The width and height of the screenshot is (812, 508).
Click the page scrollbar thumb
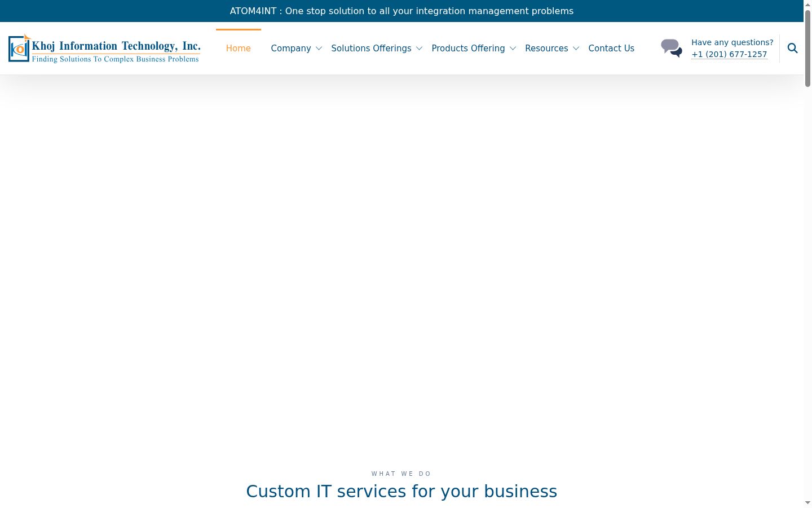(807, 48)
